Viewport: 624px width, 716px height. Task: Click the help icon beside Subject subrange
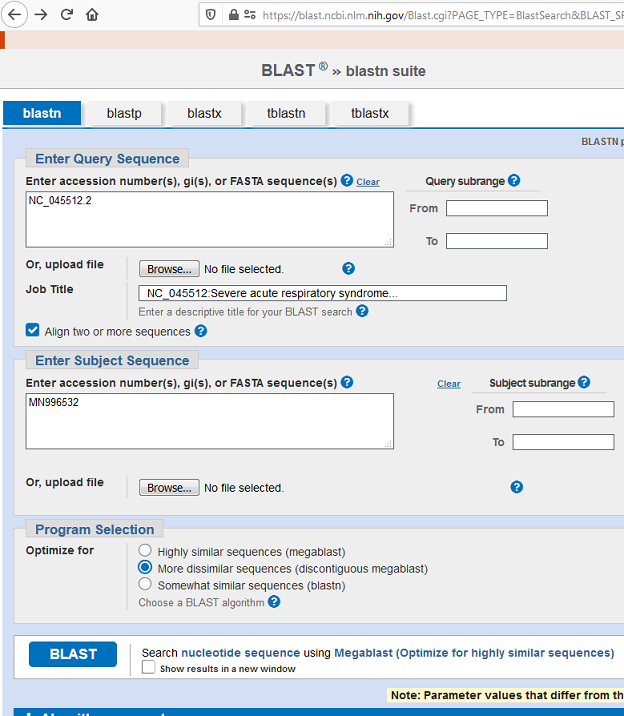tap(584, 383)
